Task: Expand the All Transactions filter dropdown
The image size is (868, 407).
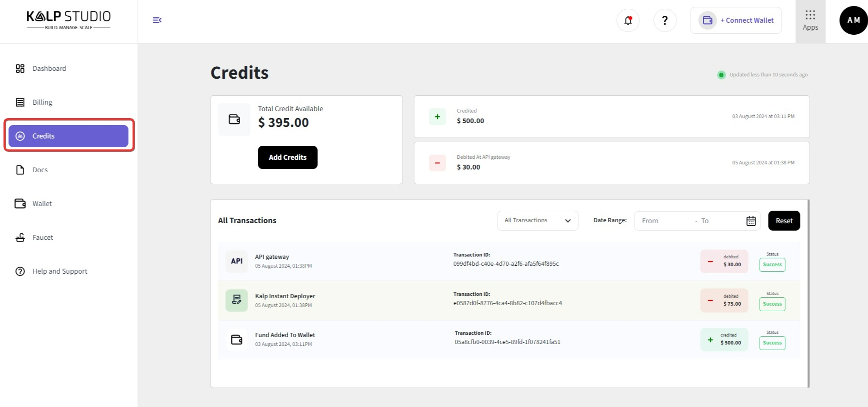Action: point(538,220)
